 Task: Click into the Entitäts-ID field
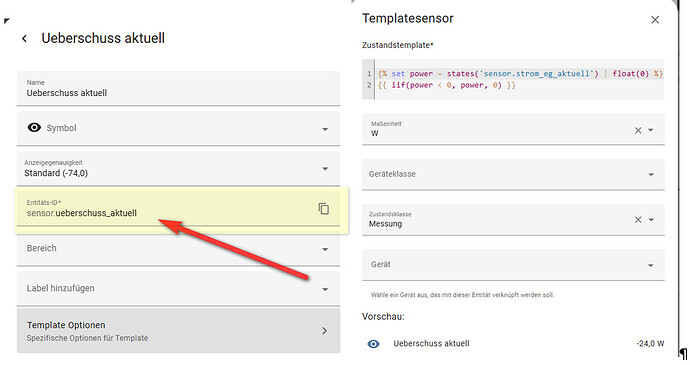pos(167,209)
